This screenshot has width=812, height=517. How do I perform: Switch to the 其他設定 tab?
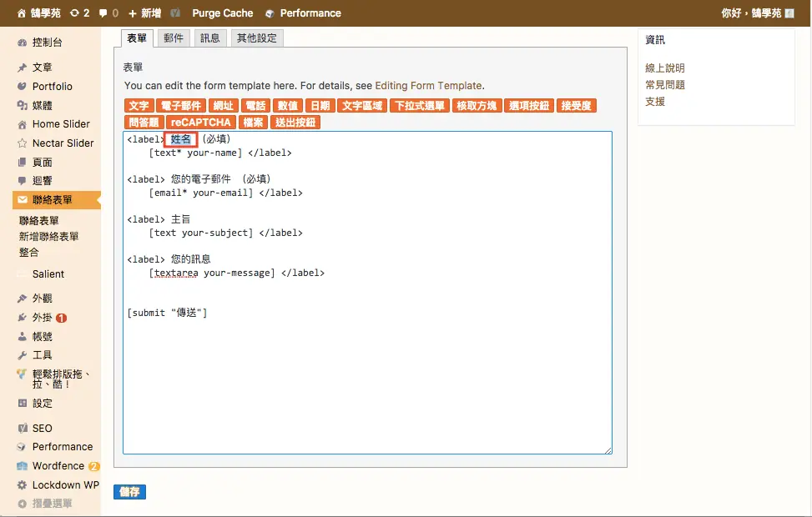pos(257,38)
